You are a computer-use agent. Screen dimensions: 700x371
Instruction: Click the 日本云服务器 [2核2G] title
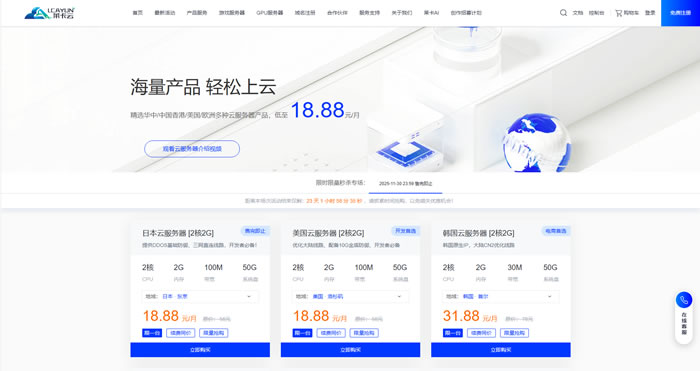[178, 233]
